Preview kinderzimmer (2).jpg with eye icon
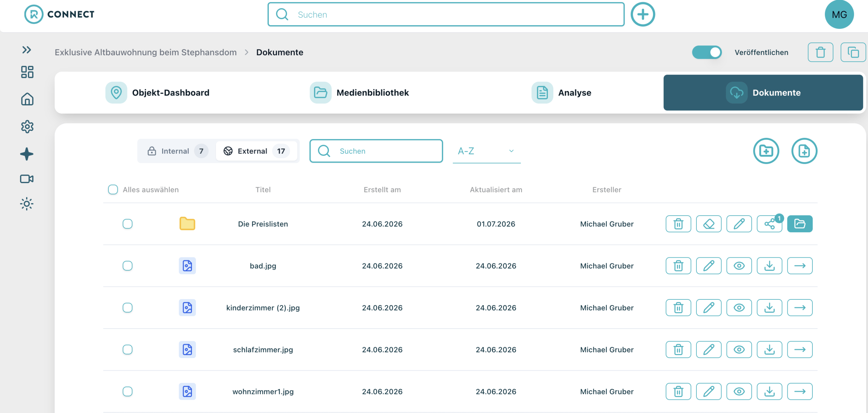Viewport: 868px width, 413px height. (739, 308)
